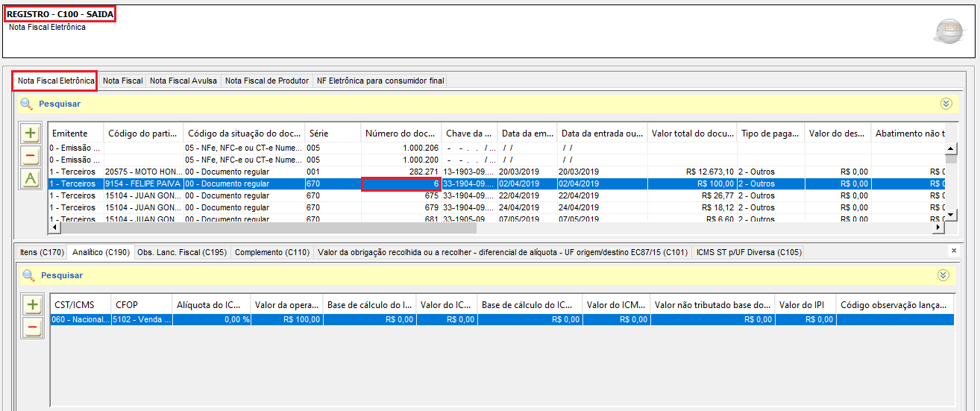Open NF Eletrônica para consumidor final tab
The image size is (980, 411).
(380, 81)
